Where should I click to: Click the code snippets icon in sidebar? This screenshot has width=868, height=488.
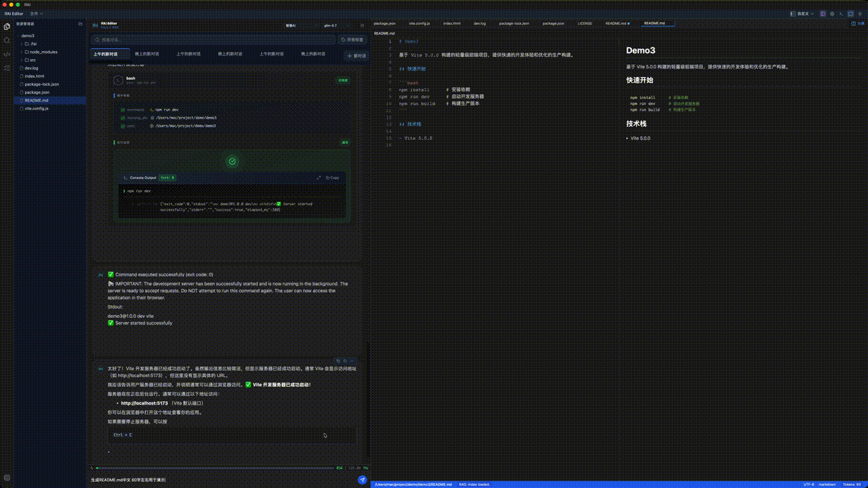pyautogui.click(x=7, y=54)
